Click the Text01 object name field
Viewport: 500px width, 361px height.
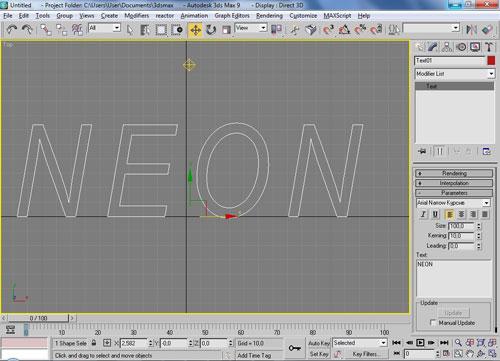click(x=450, y=61)
